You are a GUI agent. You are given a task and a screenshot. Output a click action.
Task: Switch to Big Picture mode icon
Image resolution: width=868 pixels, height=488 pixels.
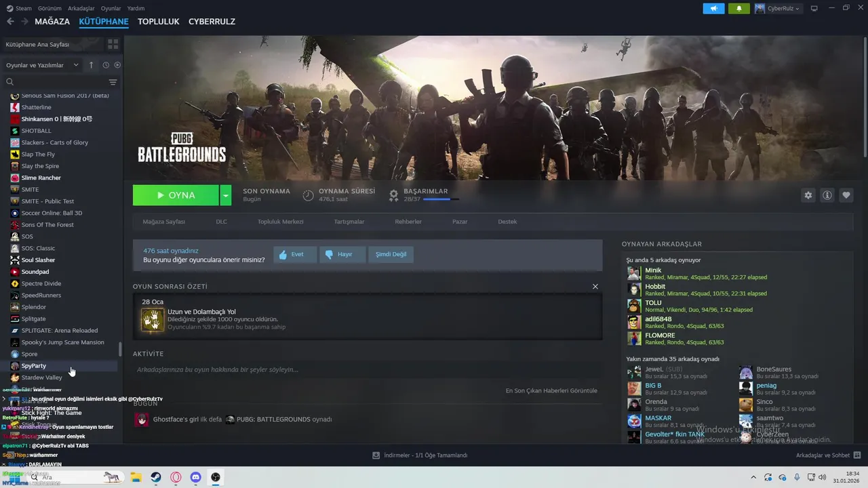814,8
